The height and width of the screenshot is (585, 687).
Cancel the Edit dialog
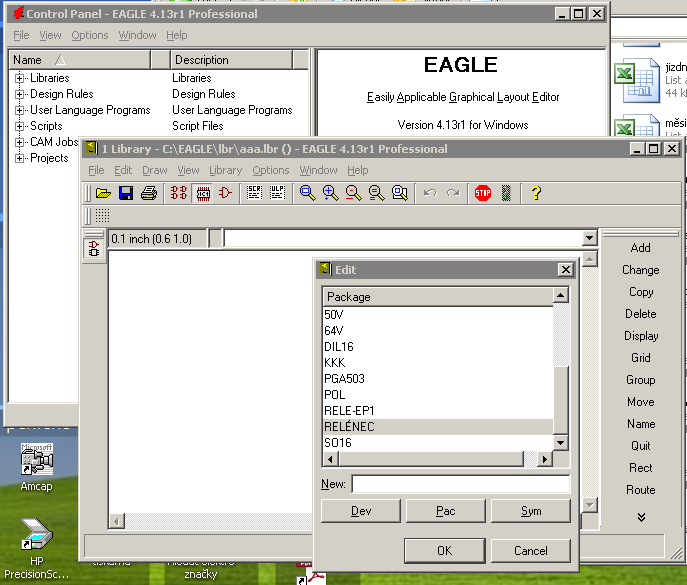[531, 550]
